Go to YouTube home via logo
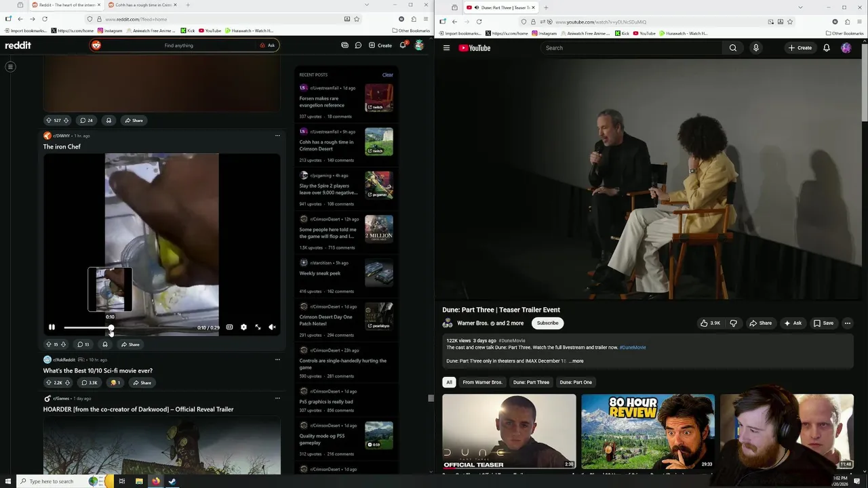This screenshot has width=868, height=488. pos(474,48)
